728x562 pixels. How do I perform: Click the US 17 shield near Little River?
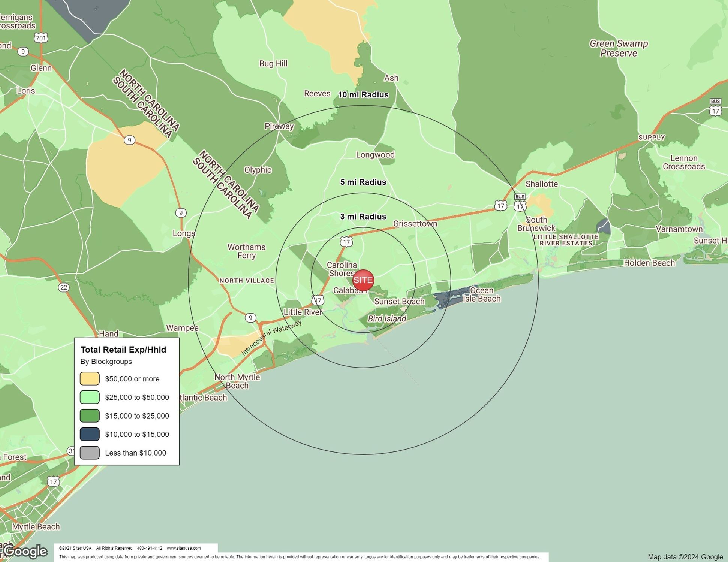[x=318, y=300]
